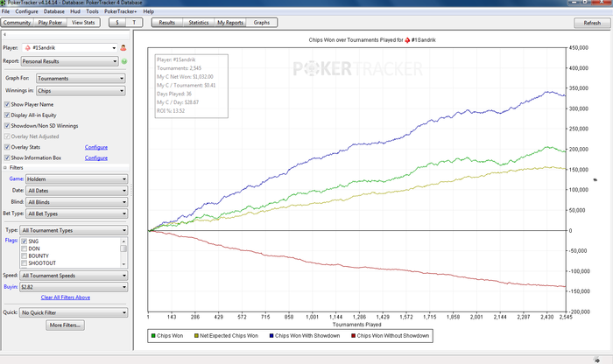Click the Flags list scrollbar down arrow
The width and height of the screenshot is (613, 364).
point(123,264)
